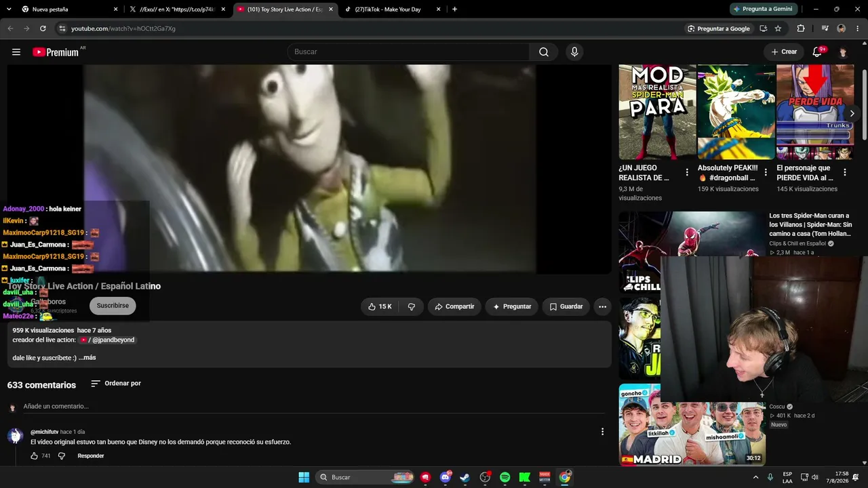
Task: Save the video with Guardar
Action: (566, 306)
